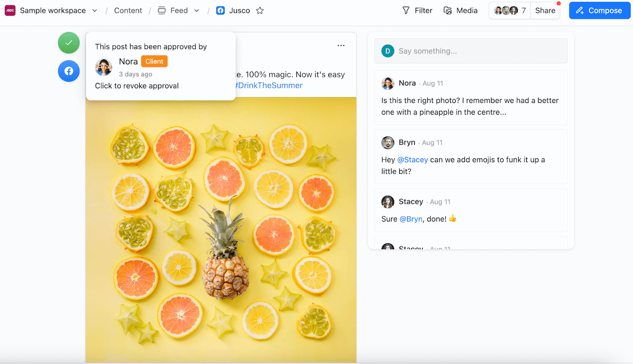Click the blue Compose button

(x=599, y=11)
